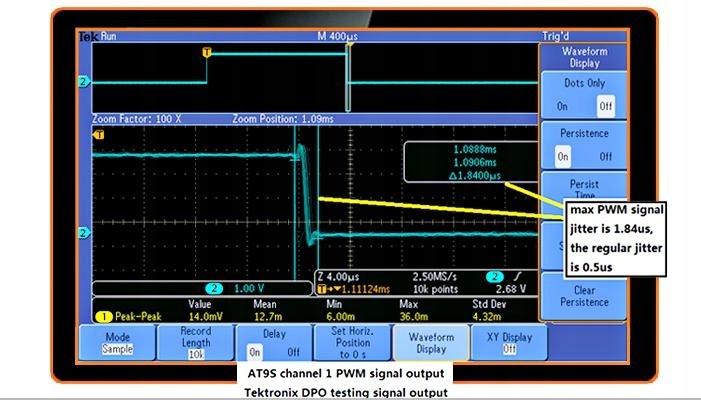Click the Persist Time setting

tap(584, 188)
